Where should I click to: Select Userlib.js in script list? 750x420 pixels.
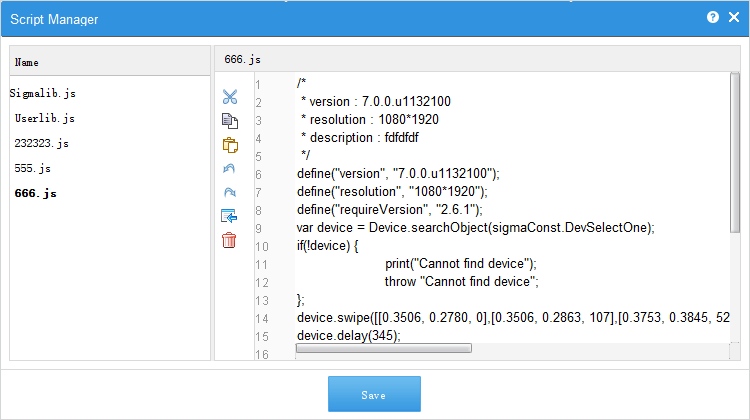(x=44, y=118)
